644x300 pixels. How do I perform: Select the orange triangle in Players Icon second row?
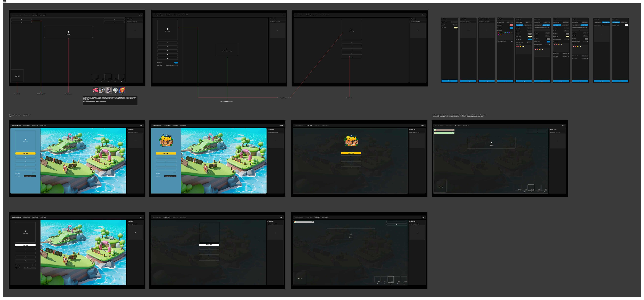[x=501, y=35]
